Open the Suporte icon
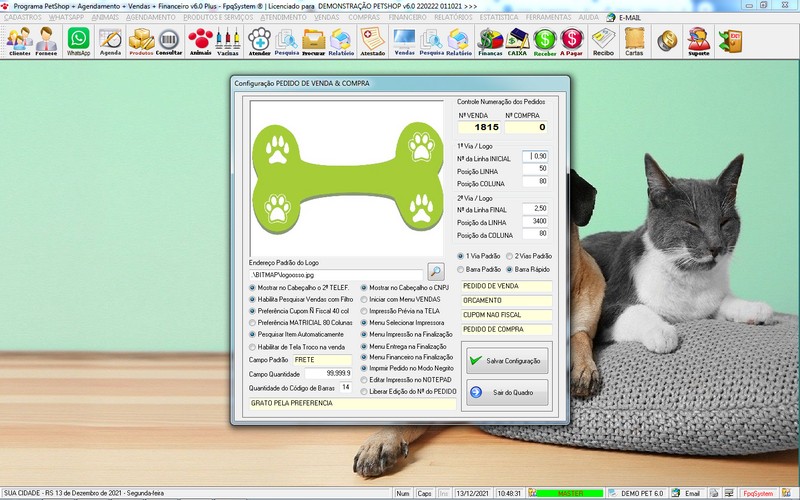 [x=698, y=41]
